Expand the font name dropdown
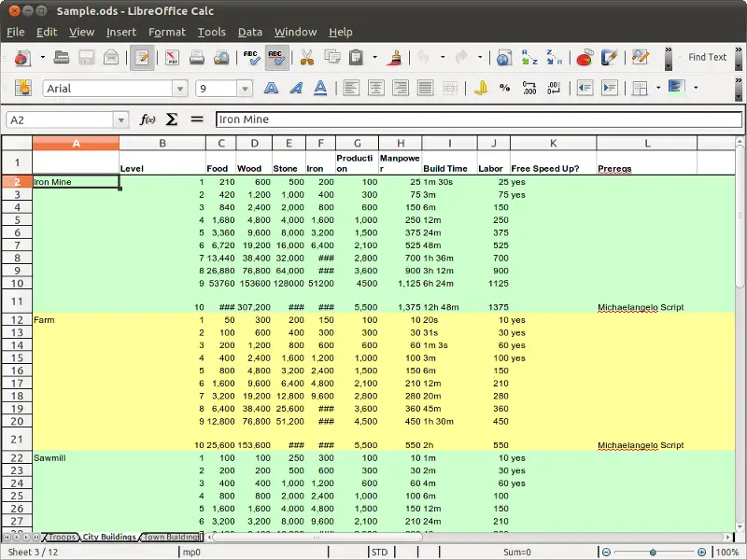 pos(179,89)
